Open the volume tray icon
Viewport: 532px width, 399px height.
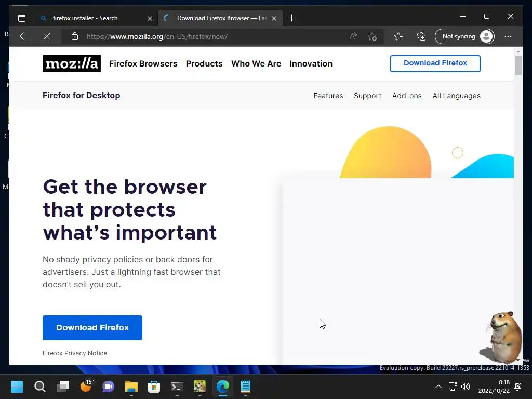[x=465, y=387]
